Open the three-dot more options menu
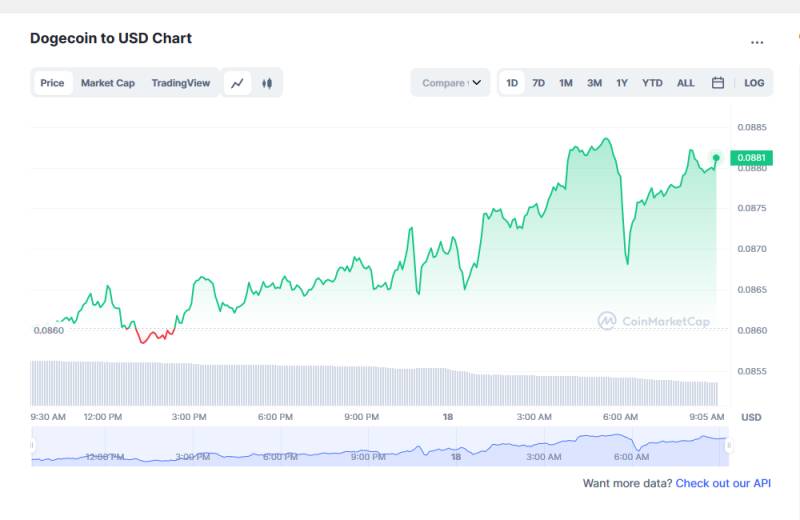800x520 pixels. pos(757,42)
